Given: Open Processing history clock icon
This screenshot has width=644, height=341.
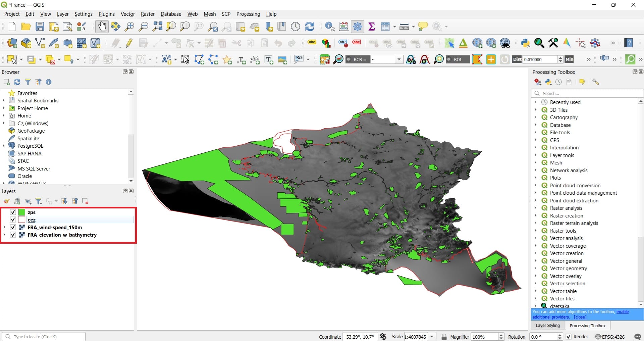Looking at the screenshot, I should (558, 82).
